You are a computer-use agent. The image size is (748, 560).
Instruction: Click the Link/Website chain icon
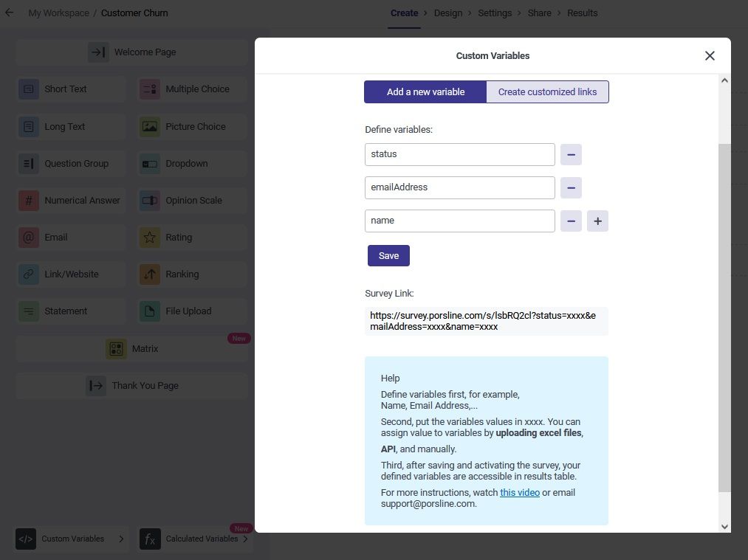tap(29, 274)
